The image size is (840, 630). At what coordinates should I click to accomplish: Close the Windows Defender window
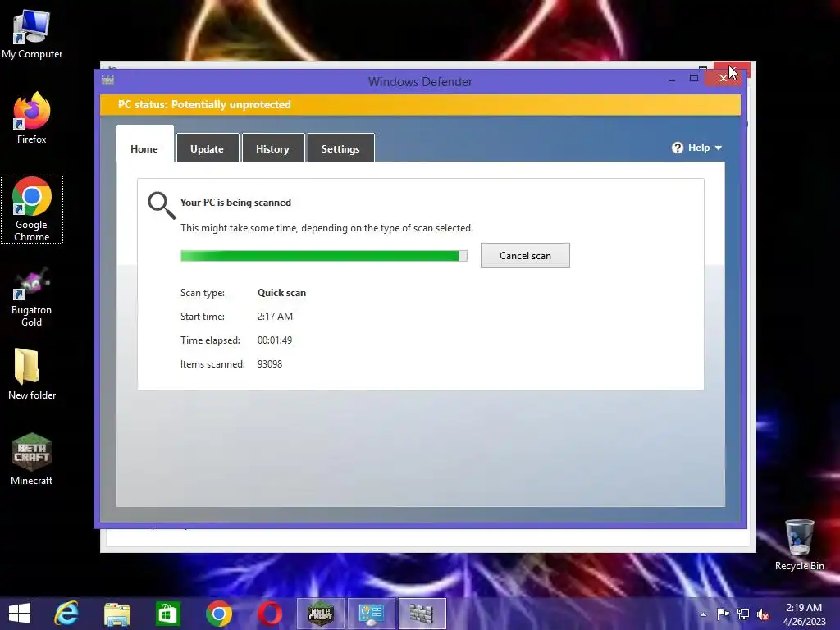coord(724,78)
